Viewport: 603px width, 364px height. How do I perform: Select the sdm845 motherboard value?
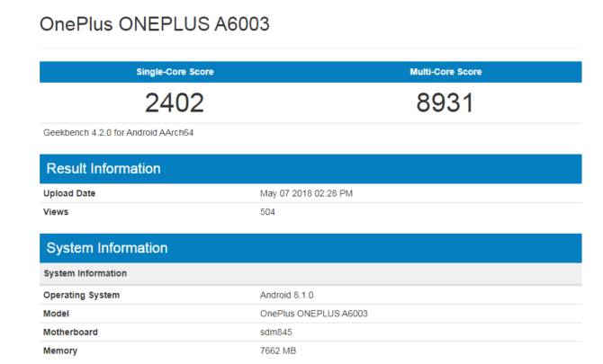tap(275, 333)
